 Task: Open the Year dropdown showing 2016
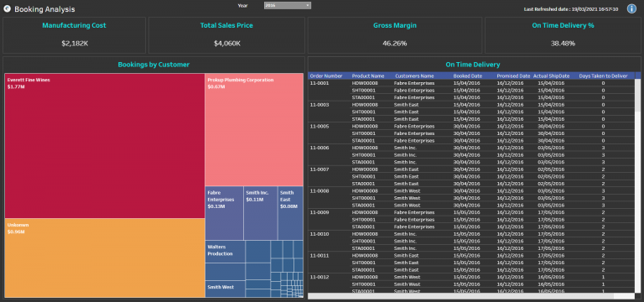pos(288,5)
